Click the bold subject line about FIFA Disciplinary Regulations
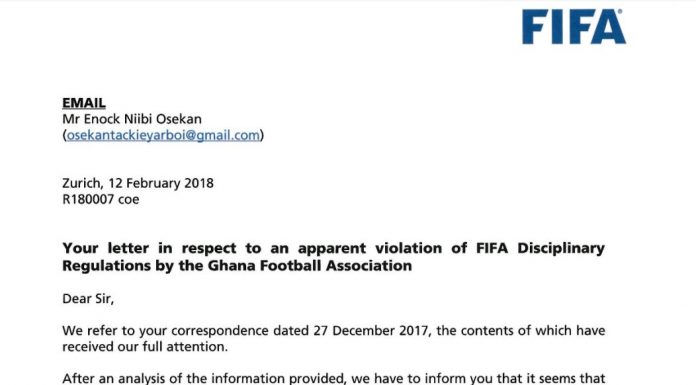The width and height of the screenshot is (696, 385). tap(333, 257)
